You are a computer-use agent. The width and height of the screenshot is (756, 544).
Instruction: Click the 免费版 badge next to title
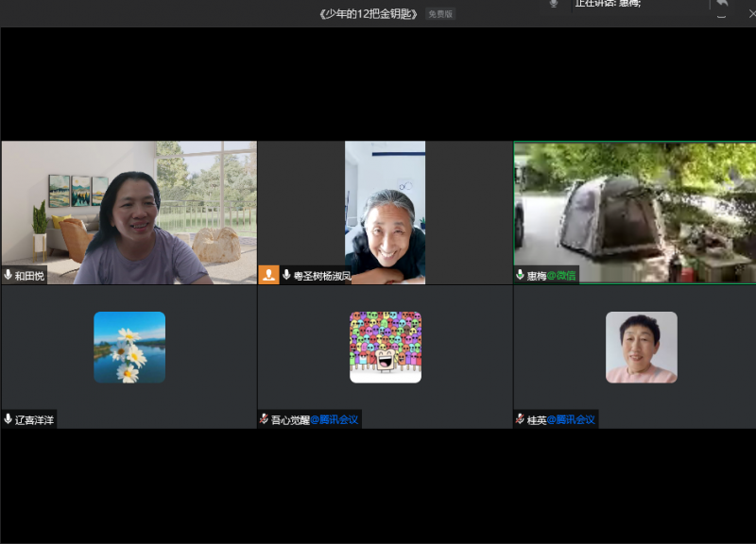coord(439,14)
